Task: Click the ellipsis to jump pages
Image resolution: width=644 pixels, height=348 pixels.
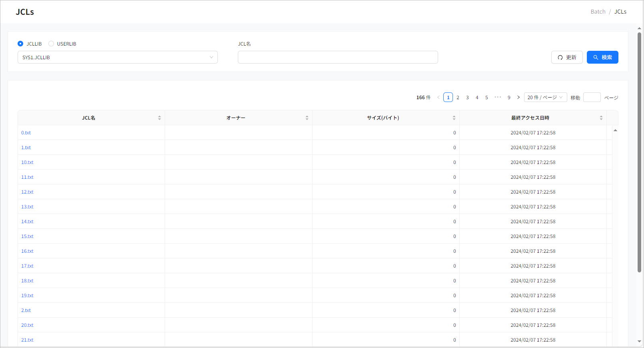Action: 498,98
